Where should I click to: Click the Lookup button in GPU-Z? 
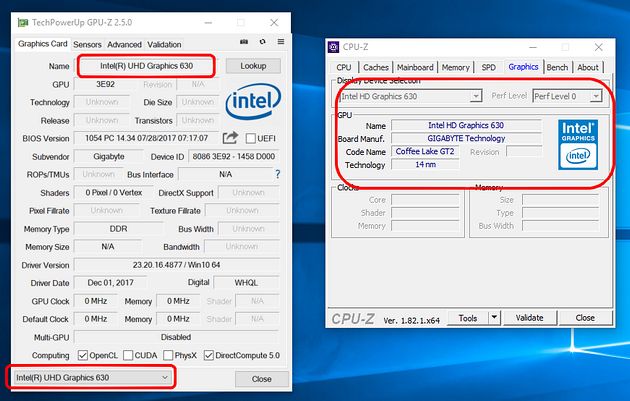point(253,66)
